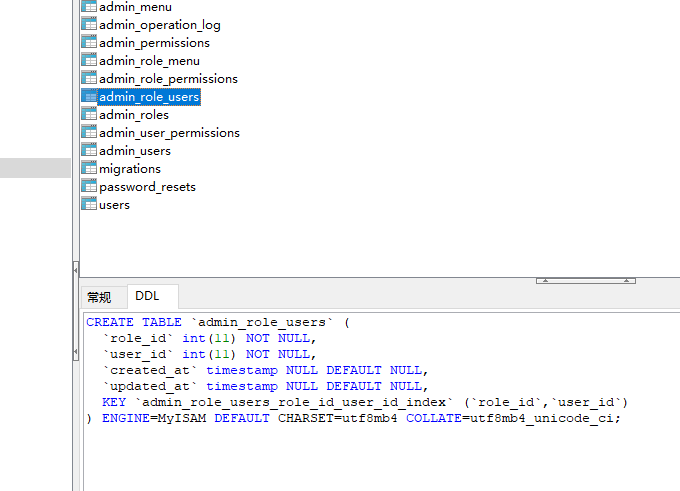The width and height of the screenshot is (680, 491).
Task: Click the splitter handle above the DDL panel
Action: pos(586,281)
